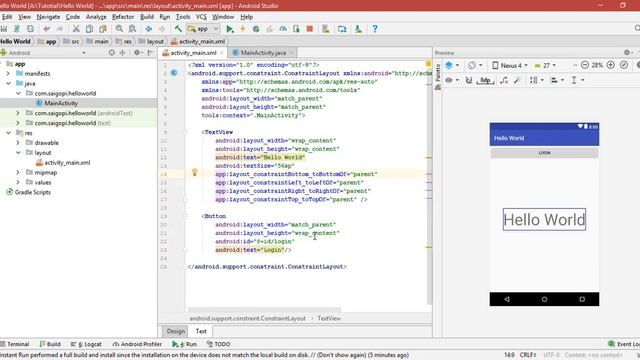Expand the drawable folder
640x360 pixels.
(x=18, y=143)
